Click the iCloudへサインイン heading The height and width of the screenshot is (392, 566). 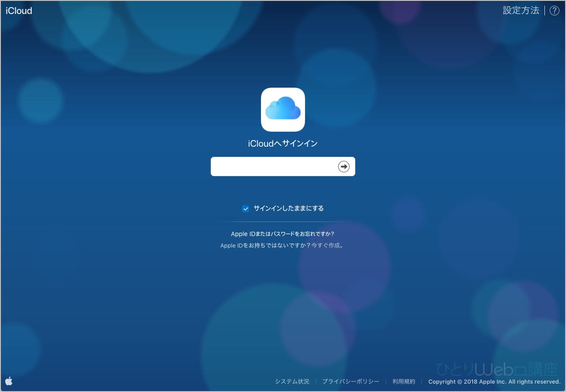(x=283, y=144)
